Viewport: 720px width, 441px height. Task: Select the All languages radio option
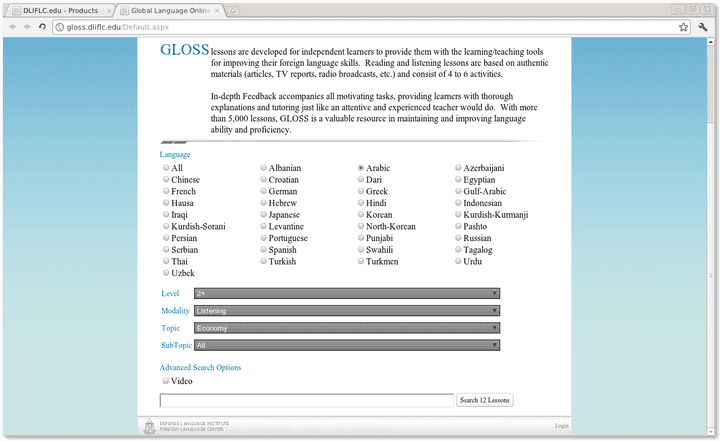point(166,168)
